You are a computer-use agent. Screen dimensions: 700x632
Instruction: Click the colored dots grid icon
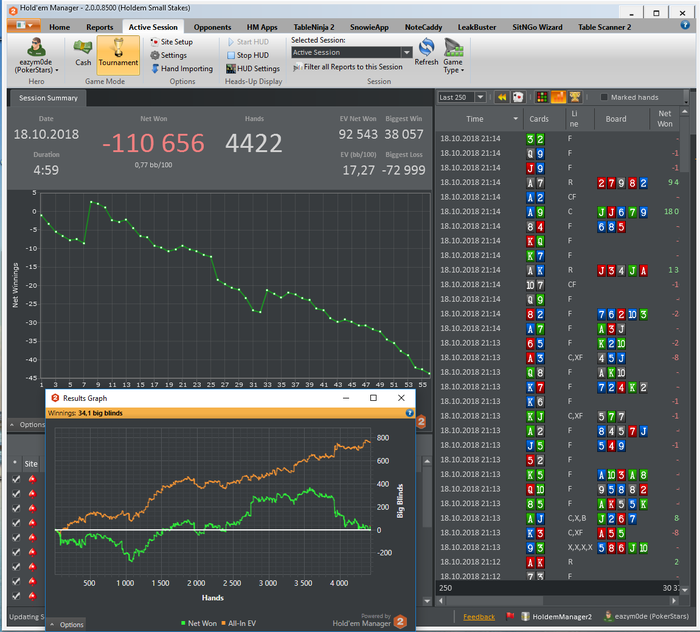point(542,97)
